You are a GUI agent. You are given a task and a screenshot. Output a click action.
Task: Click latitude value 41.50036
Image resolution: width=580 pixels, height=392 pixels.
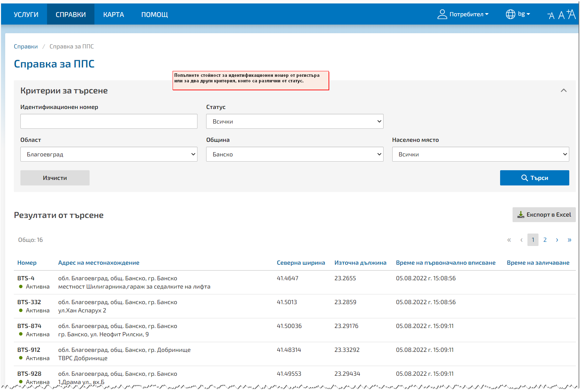coord(289,326)
